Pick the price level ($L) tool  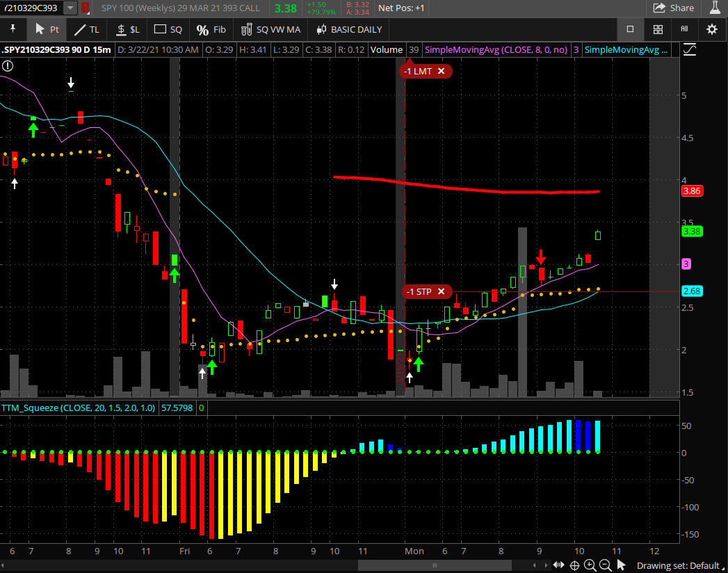(x=128, y=29)
